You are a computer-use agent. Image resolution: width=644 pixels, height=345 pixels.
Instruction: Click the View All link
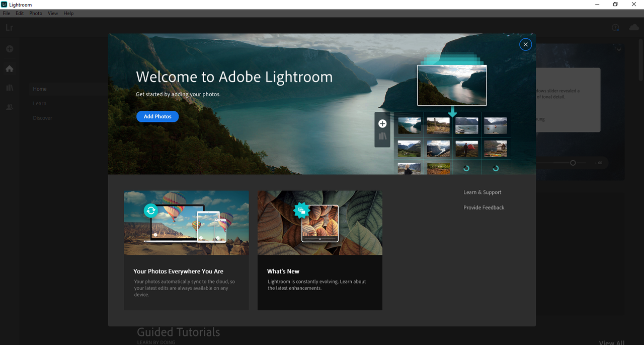[612, 342]
